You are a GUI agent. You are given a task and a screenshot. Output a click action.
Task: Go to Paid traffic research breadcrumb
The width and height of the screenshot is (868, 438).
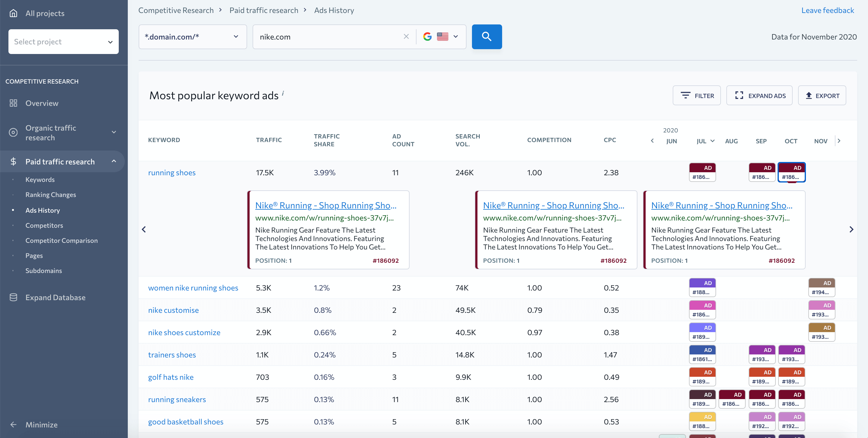tap(264, 11)
